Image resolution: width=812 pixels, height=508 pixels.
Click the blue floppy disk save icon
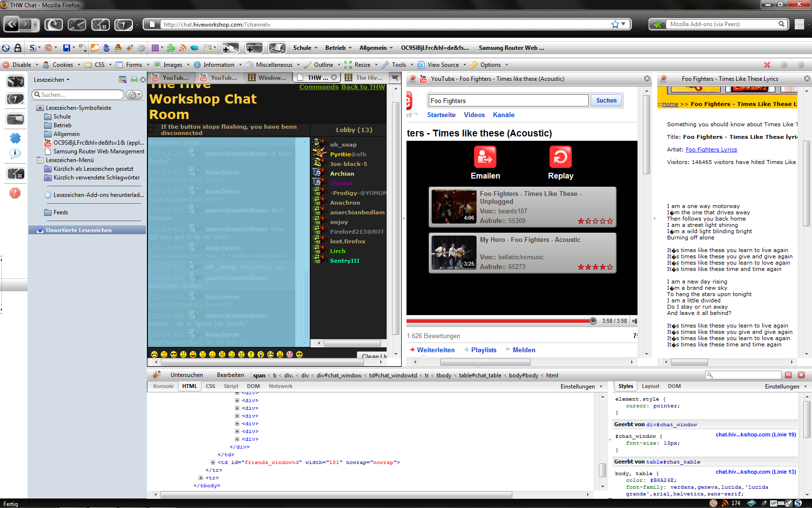click(x=67, y=48)
